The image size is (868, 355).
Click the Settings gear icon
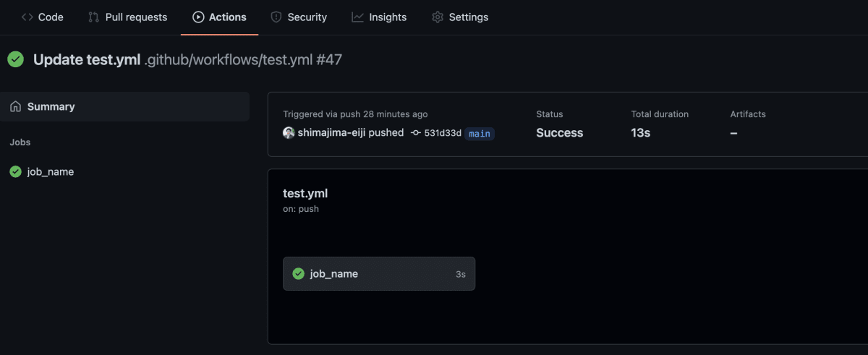(x=438, y=17)
